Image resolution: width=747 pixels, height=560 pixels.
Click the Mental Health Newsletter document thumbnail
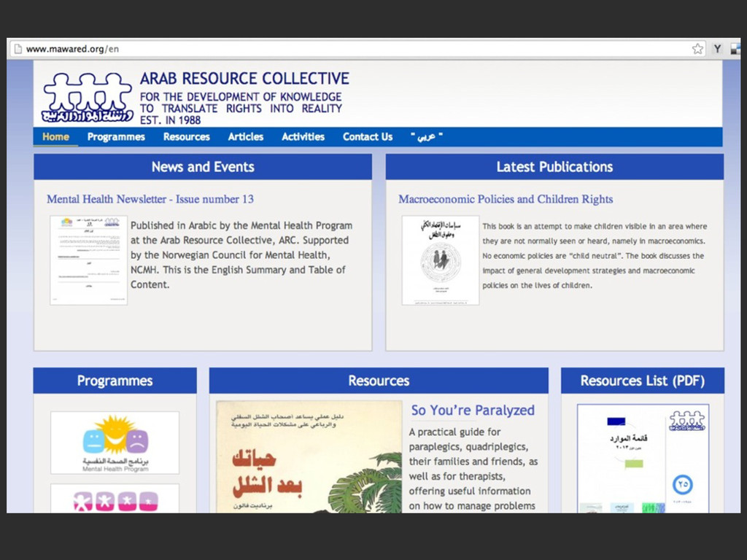coord(88,260)
